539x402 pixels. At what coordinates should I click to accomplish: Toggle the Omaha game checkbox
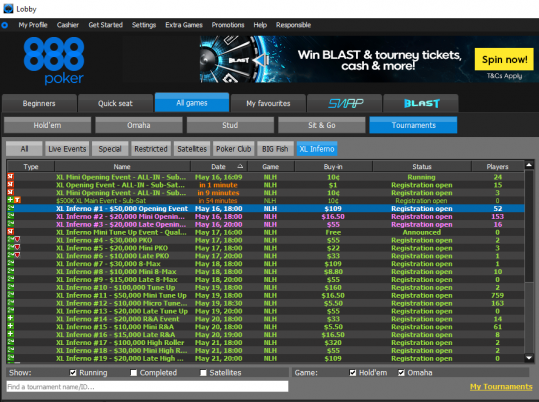401,373
